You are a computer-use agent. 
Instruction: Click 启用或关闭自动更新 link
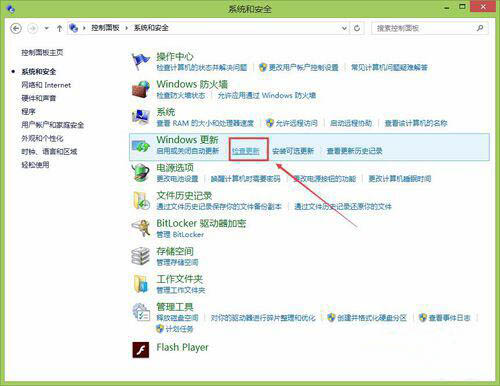[188, 151]
